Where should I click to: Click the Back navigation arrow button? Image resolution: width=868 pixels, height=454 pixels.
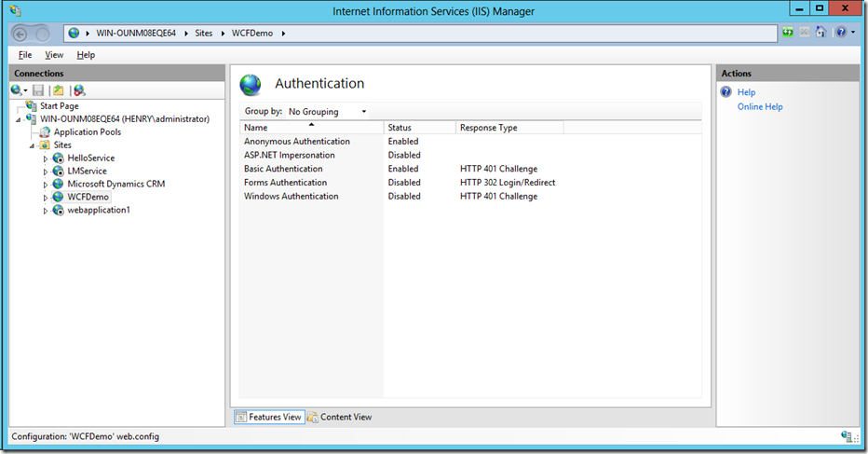20,34
